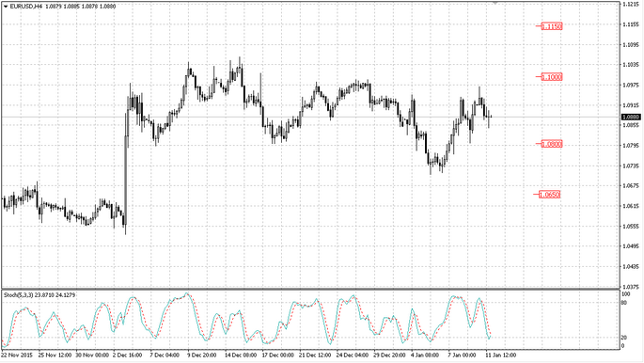Click the 1.0555 price scale value
Viewport: 644px width, 363px height.
click(x=631, y=227)
